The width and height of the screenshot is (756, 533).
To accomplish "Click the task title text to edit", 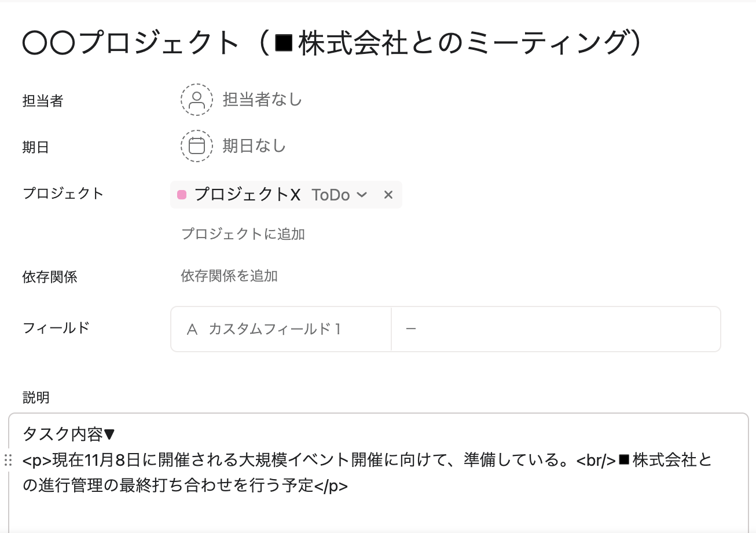I will coord(332,43).
